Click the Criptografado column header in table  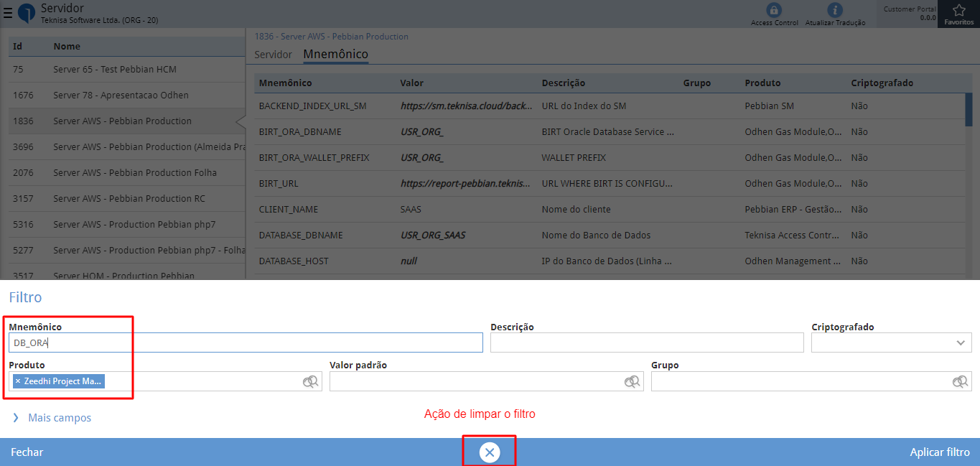[x=882, y=83]
